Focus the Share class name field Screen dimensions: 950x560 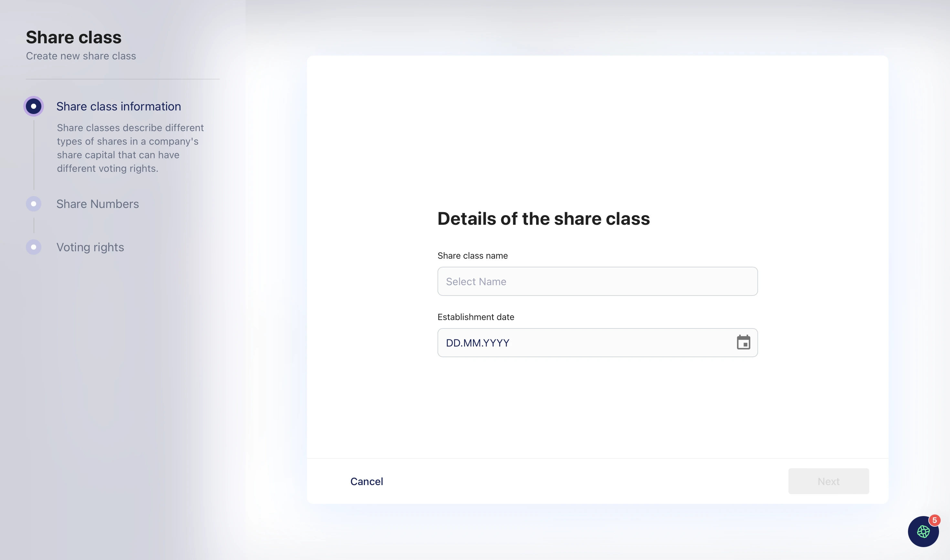click(597, 282)
